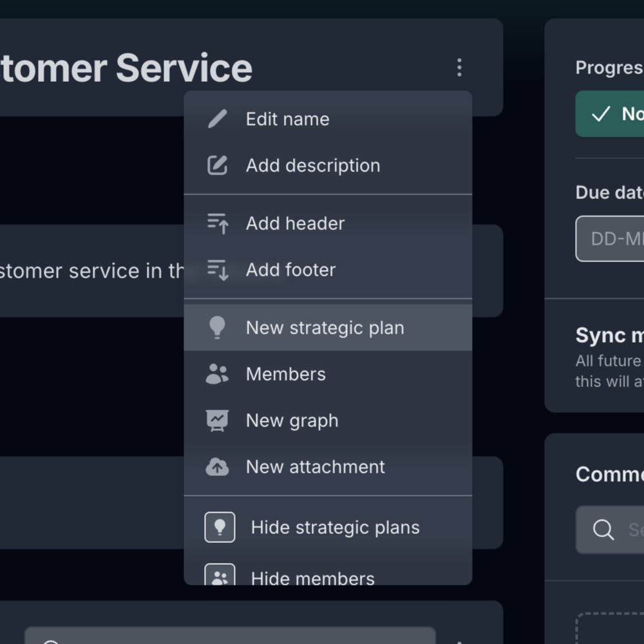Click the Sync heading in right panel
644x644 pixels.
(609, 335)
